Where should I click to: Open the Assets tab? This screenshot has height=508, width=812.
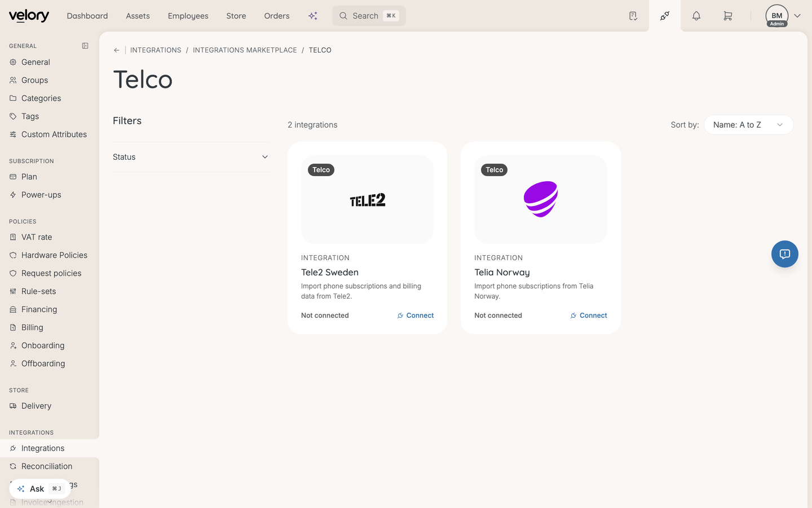138,16
